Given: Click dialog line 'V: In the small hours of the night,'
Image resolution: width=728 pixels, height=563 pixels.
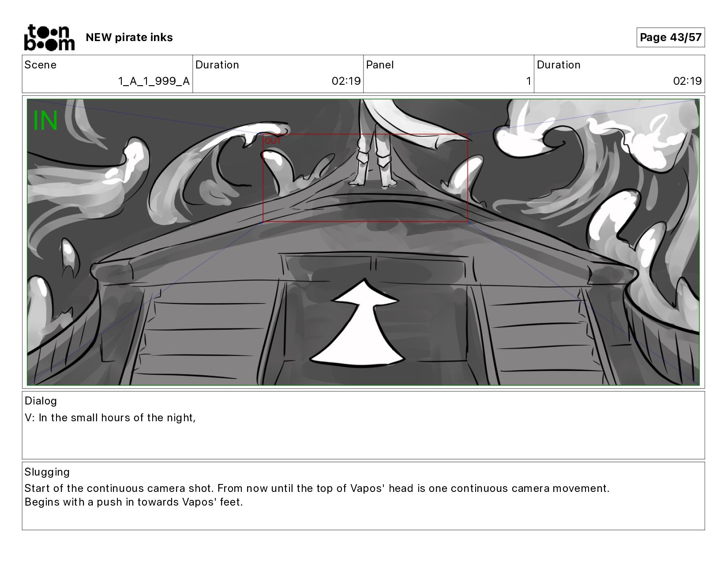Looking at the screenshot, I should [110, 418].
